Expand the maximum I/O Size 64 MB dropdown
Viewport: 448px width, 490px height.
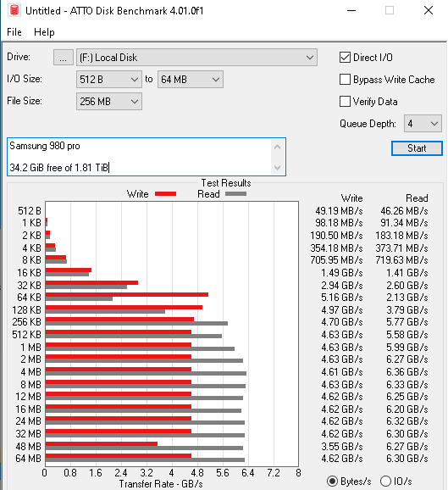(191, 80)
